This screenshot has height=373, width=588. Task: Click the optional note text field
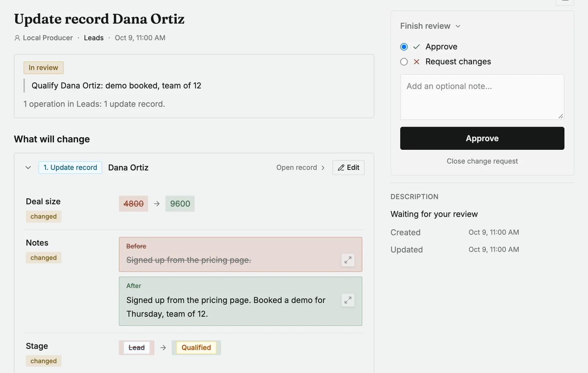(x=482, y=97)
